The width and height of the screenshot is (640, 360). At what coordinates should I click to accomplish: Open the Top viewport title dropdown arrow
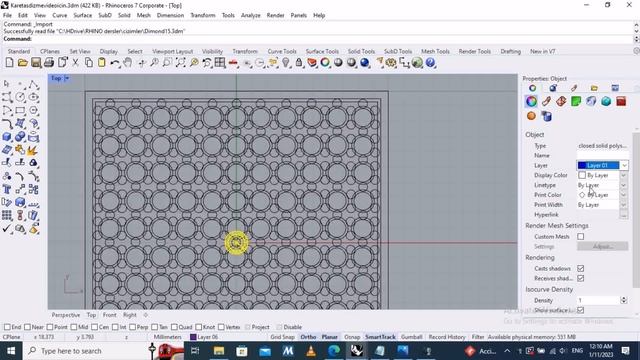[x=67, y=78]
